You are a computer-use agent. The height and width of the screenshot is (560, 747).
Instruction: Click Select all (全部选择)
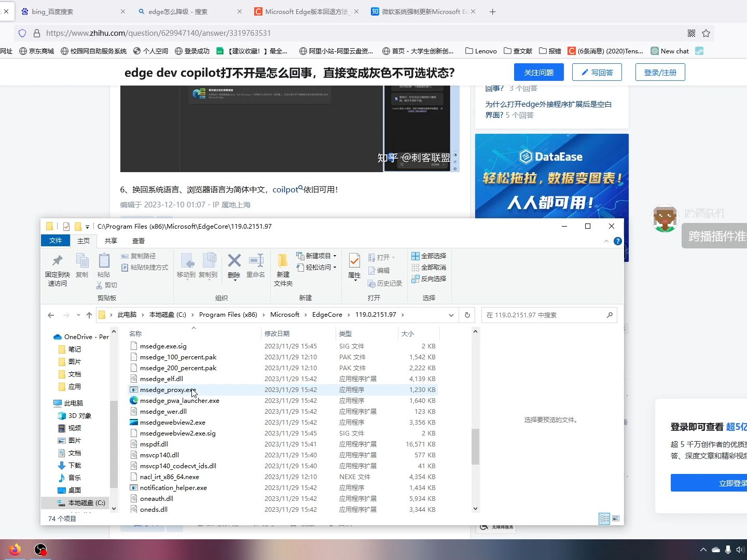[x=429, y=256]
